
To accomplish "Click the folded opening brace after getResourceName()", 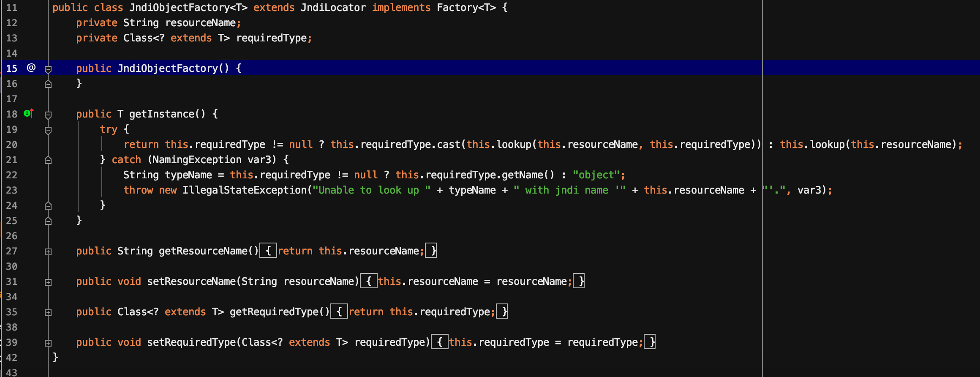I will [x=268, y=251].
